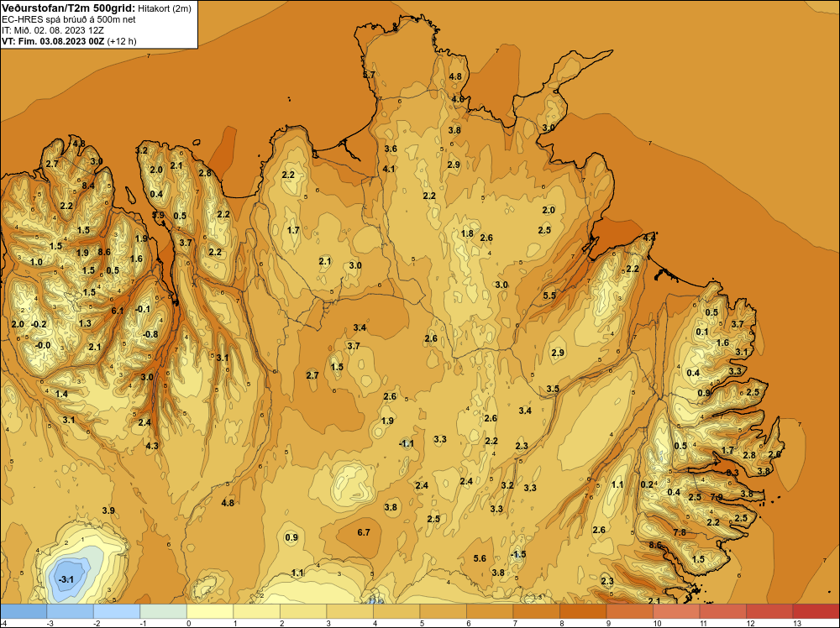Click the 1.0 temperature value
This screenshot has height=628, width=840.
click(x=36, y=262)
